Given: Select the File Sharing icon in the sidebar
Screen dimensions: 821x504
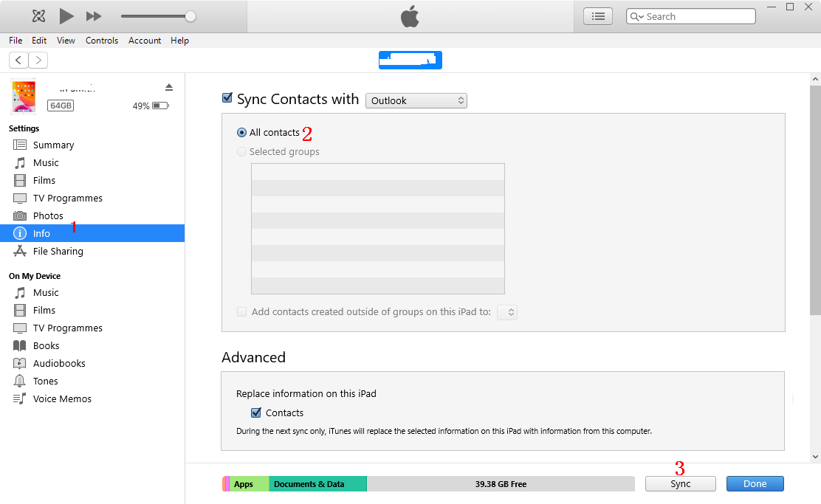Looking at the screenshot, I should (x=20, y=251).
